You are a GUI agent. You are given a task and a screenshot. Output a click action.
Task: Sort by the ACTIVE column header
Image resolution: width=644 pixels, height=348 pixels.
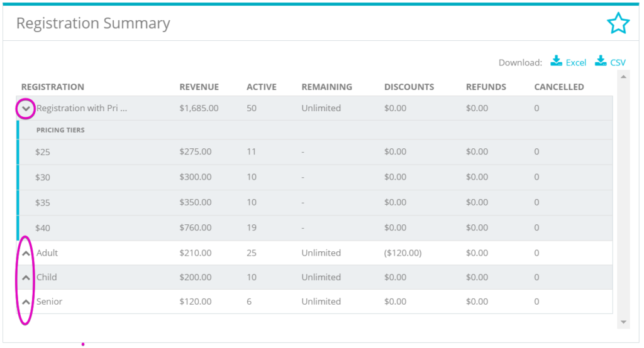262,87
